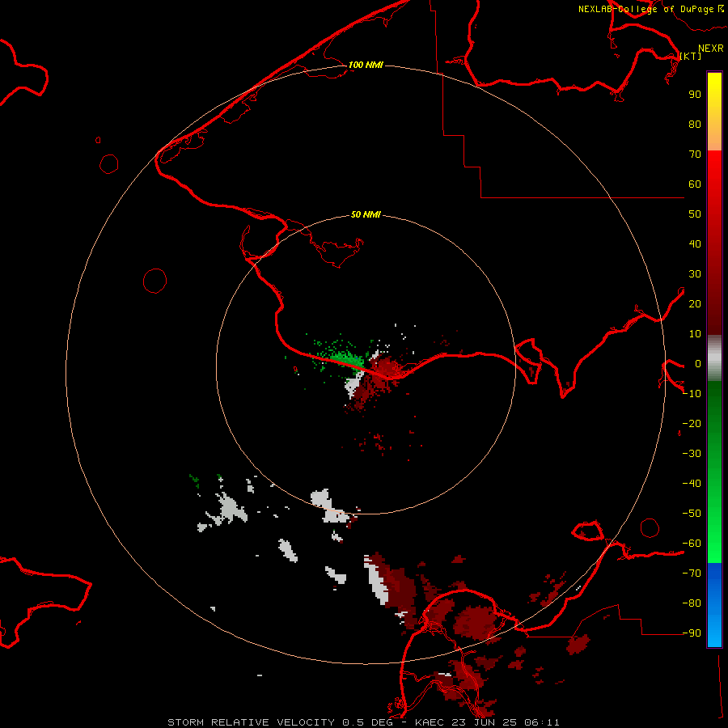Screen dimensions: 728x728
Task: Click the 70 value on the velocity scale
Action: [695, 154]
